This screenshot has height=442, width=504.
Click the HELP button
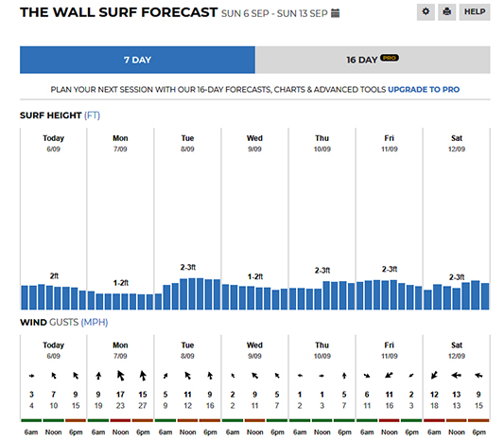[x=475, y=12]
